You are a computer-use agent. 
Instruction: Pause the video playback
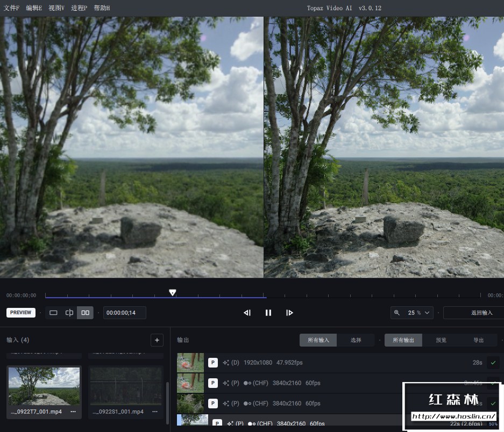(268, 313)
